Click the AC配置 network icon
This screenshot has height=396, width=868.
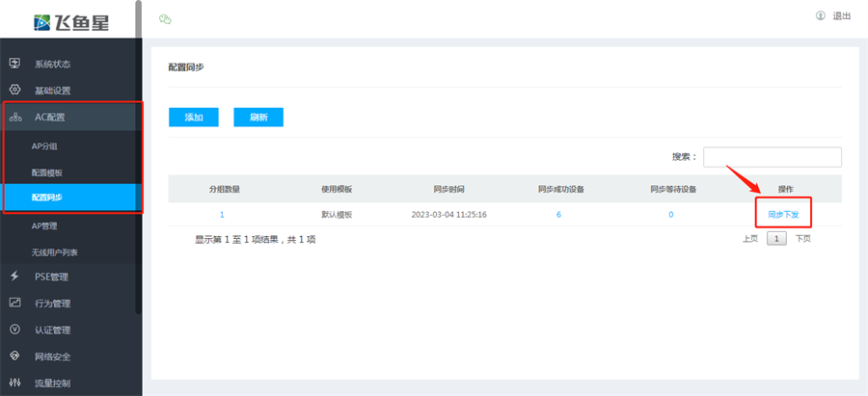[x=15, y=117]
